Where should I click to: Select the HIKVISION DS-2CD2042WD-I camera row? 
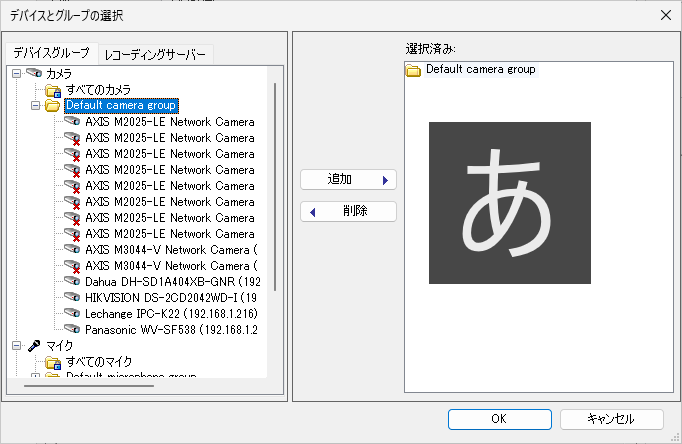click(171, 298)
